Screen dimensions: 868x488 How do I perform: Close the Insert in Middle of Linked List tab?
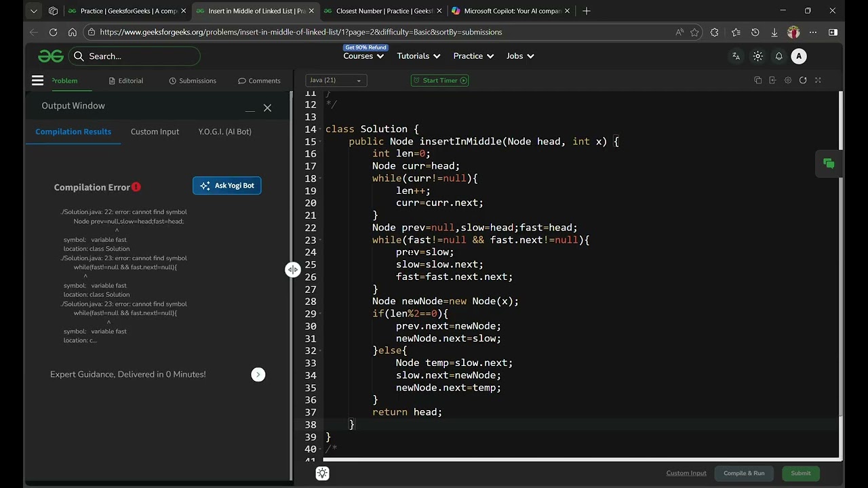311,11
